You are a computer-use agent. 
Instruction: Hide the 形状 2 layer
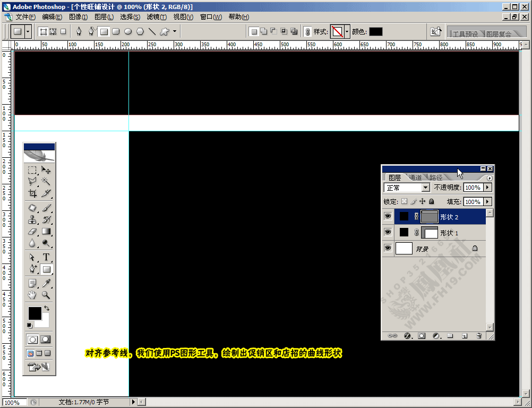pos(388,216)
